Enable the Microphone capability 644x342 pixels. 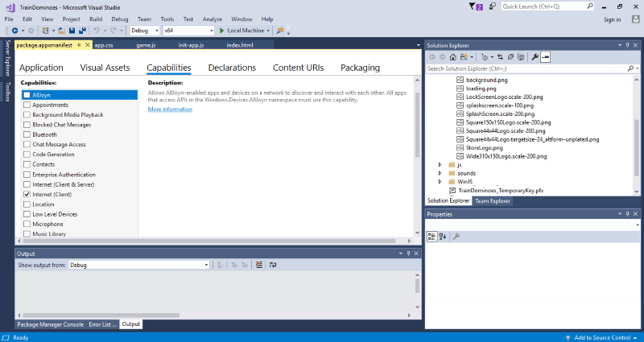click(x=27, y=224)
